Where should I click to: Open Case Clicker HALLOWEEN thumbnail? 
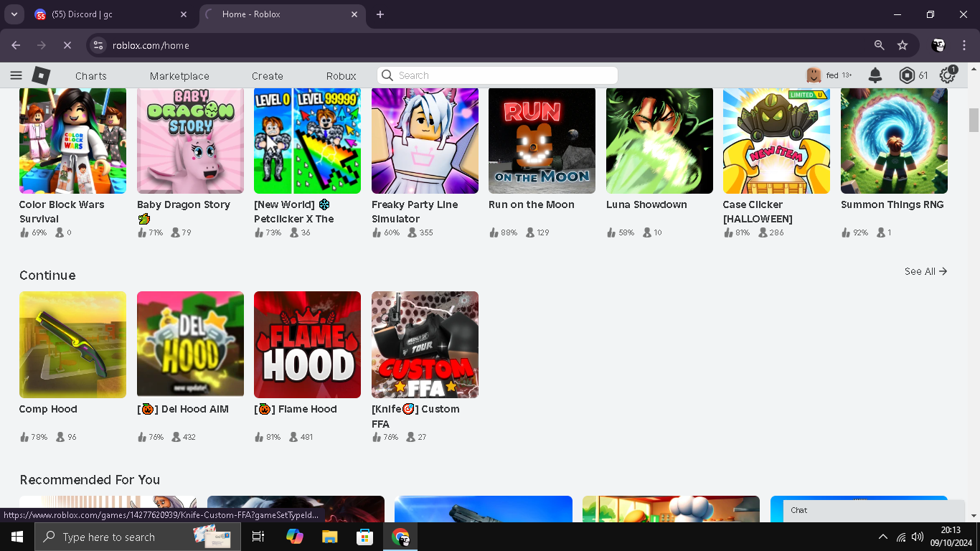point(776,141)
